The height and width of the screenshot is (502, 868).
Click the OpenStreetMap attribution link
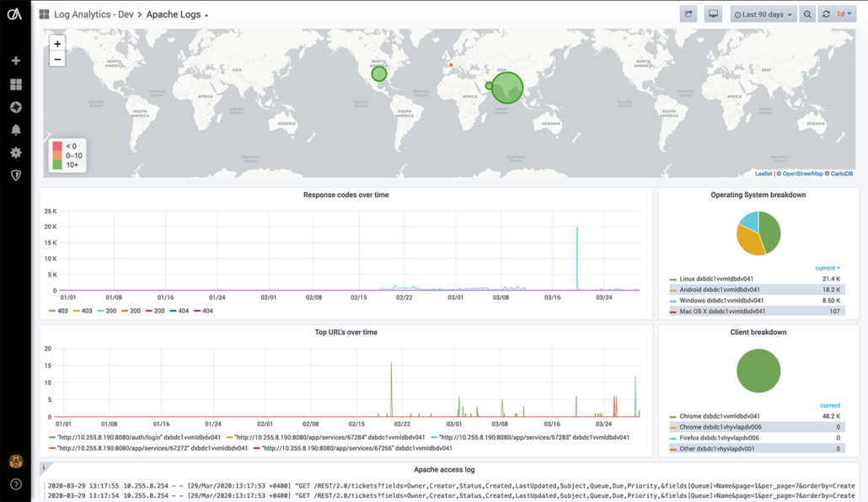801,173
